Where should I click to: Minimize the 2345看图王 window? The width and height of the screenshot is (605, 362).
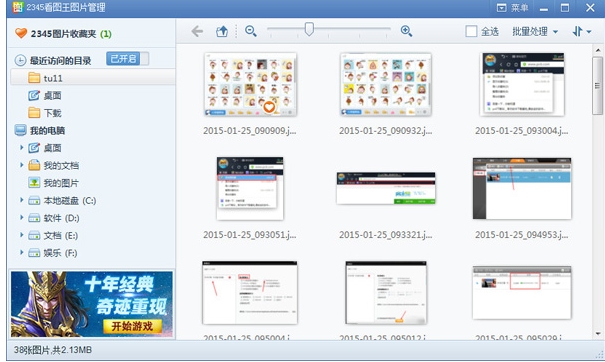coord(544,8)
